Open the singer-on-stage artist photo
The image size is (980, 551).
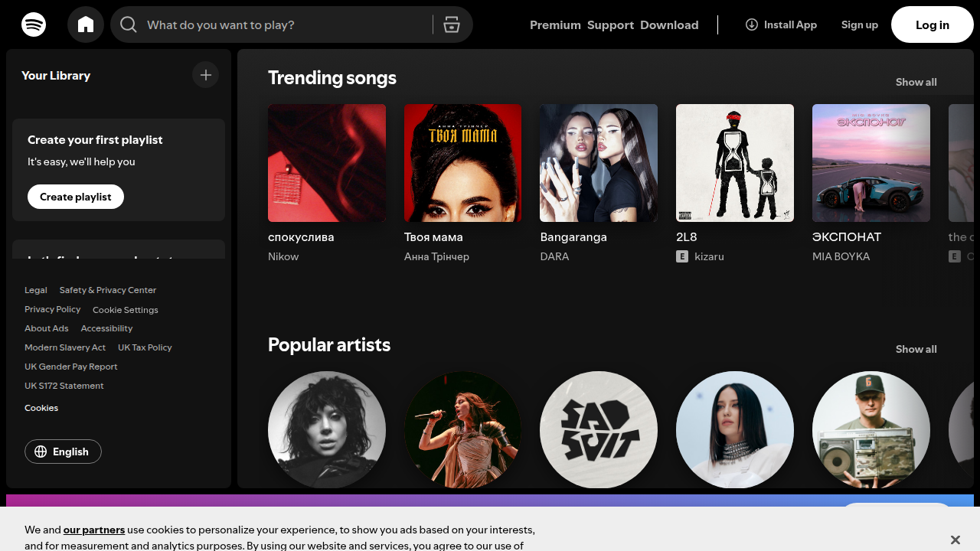463,429
